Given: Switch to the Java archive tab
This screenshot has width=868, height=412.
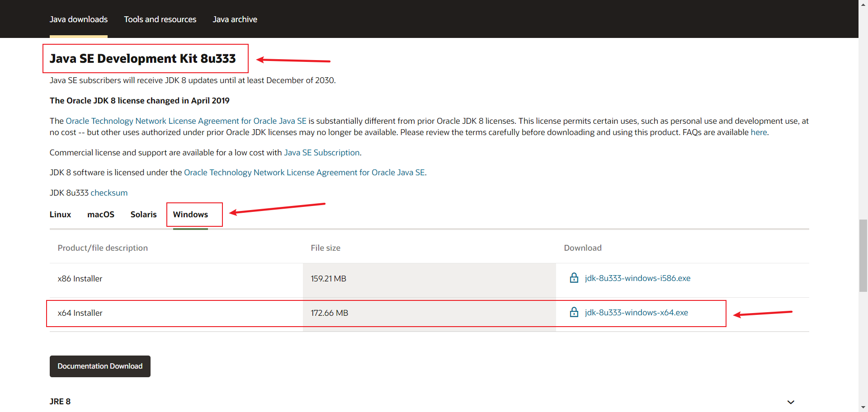Looking at the screenshot, I should click(235, 19).
